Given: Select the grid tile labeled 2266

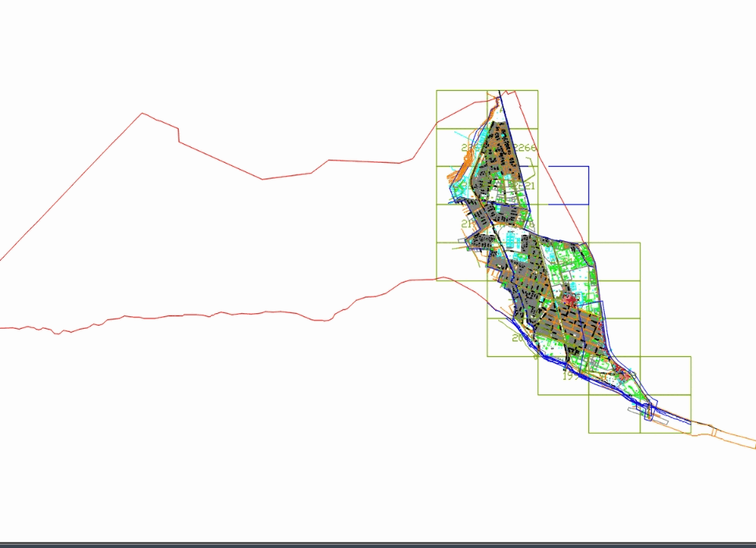Looking at the screenshot, I should pyautogui.click(x=523, y=147).
